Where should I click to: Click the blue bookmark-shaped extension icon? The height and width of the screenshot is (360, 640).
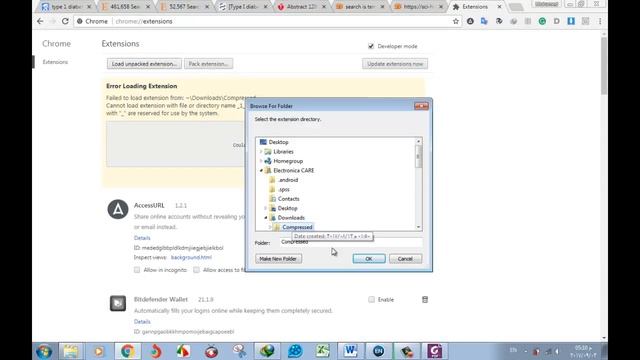(571, 21)
